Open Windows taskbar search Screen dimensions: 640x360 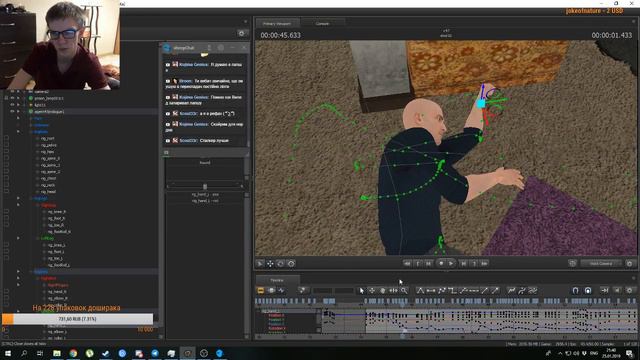pyautogui.click(x=24, y=353)
